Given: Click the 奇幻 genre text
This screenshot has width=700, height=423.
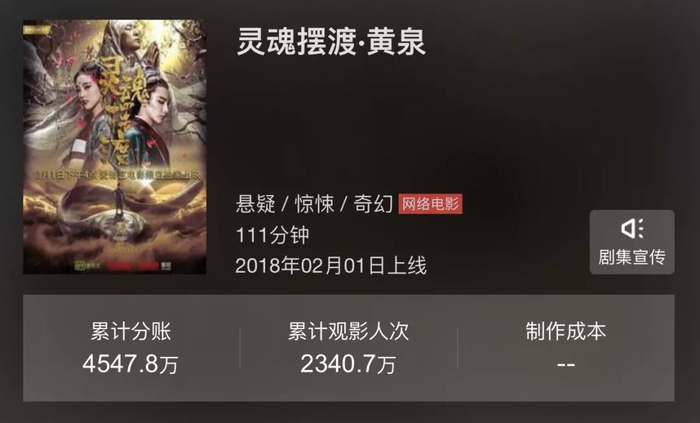Looking at the screenshot, I should 373,204.
